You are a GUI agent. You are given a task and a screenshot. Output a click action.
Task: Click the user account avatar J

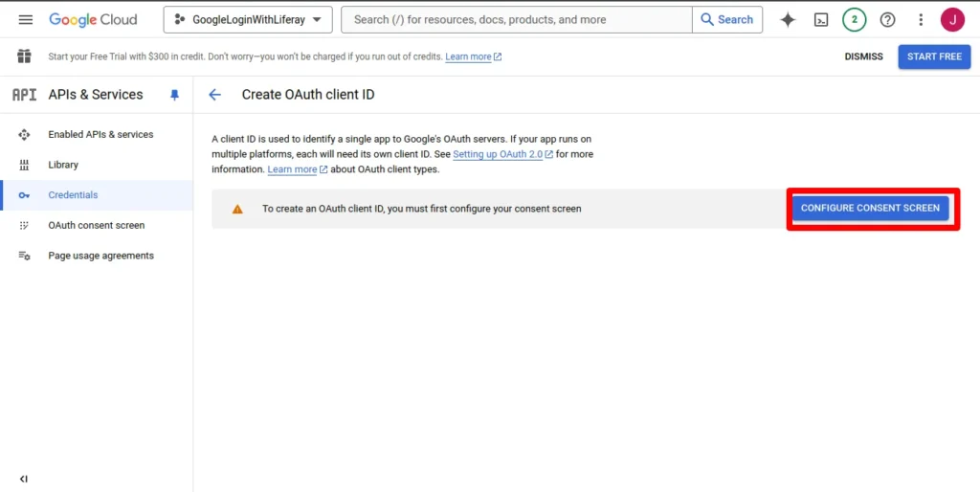952,19
